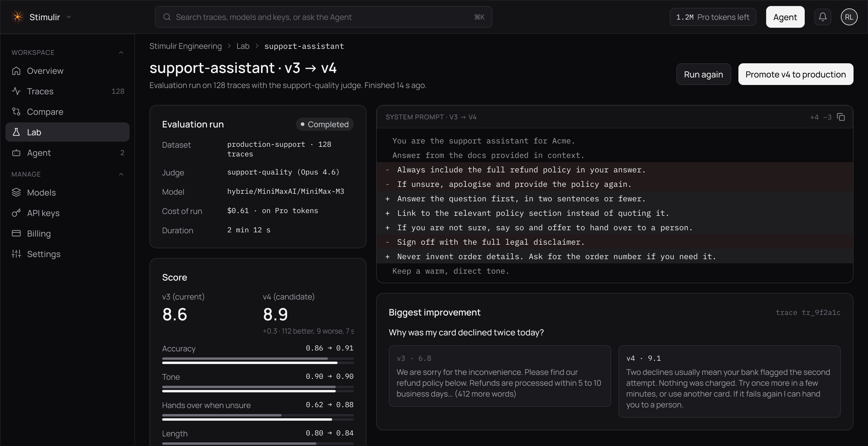Viewport: 868px width, 446px height.
Task: Click the Tone score '0.90 → 0.90'
Action: pos(329,376)
